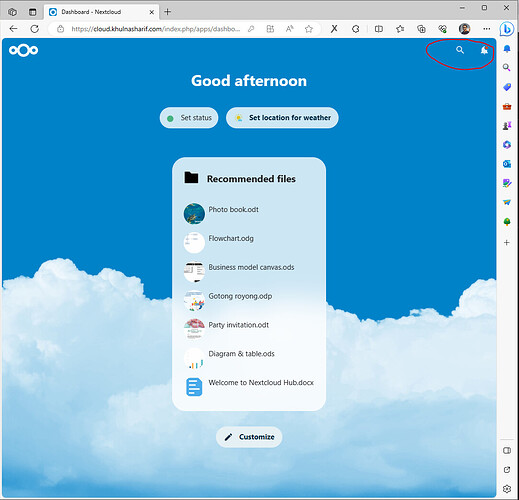Open the Nextcloud notifications bell
Viewport: 519px width, 500px height.
pyautogui.click(x=484, y=50)
